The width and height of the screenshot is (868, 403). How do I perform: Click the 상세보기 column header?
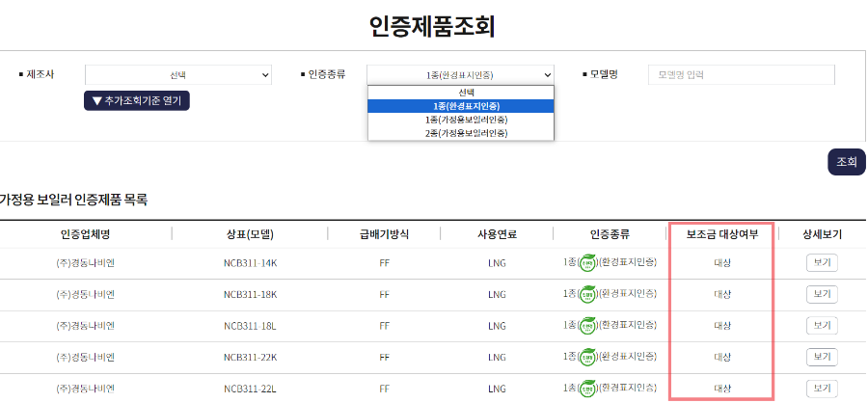point(822,234)
